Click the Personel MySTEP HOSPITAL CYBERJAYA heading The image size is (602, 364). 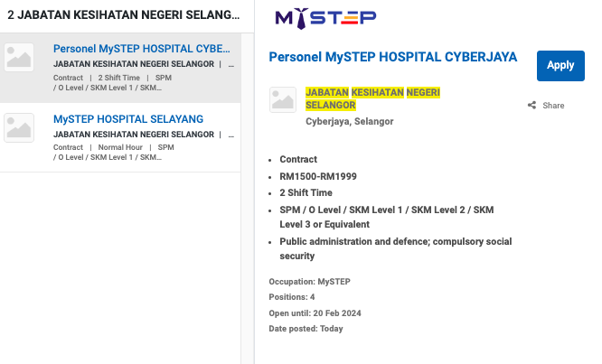tap(393, 57)
